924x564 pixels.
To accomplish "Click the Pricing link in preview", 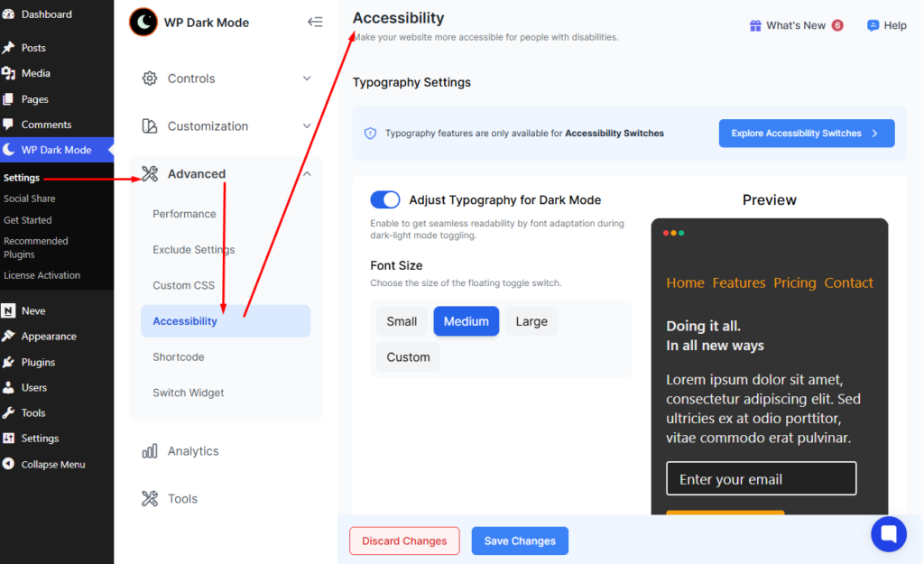I will (795, 282).
